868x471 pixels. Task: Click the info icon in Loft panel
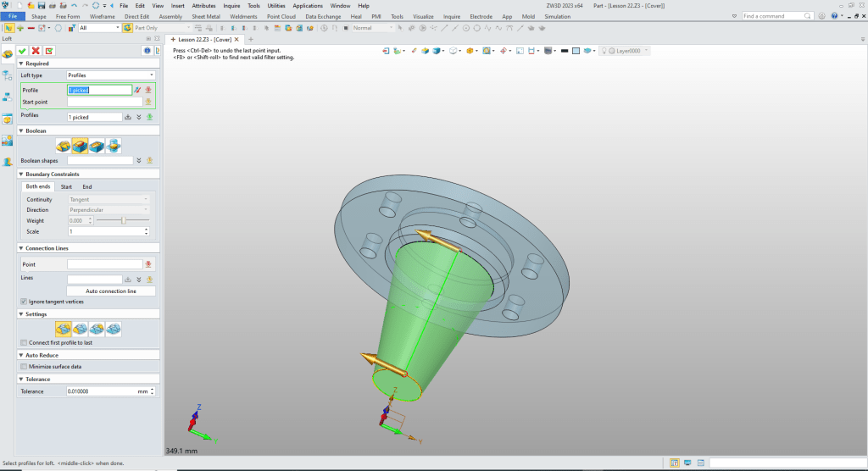[x=147, y=51]
